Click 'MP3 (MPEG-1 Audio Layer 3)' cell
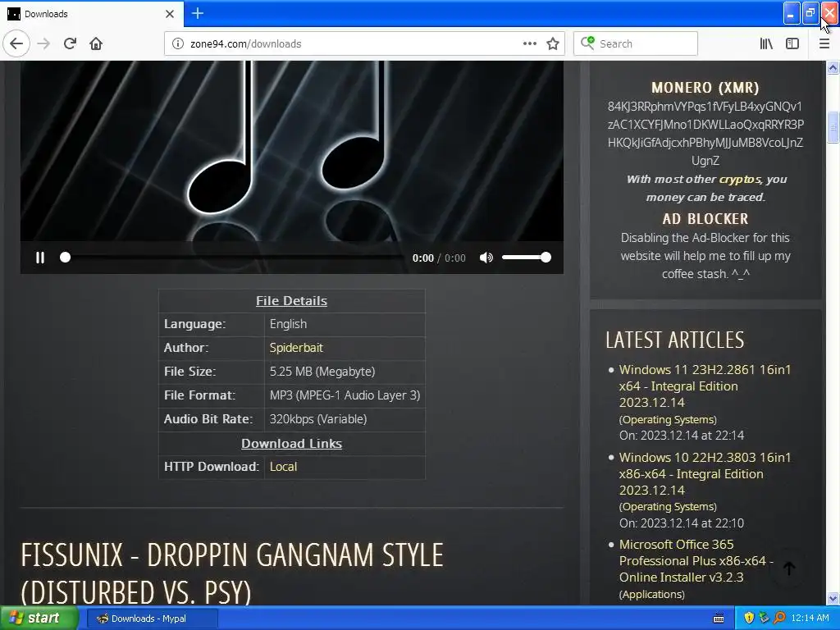 (345, 395)
